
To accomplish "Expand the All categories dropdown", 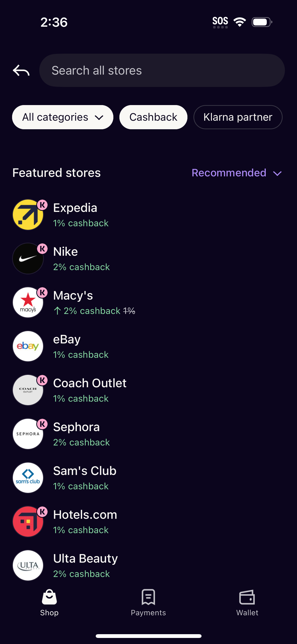I will 63,117.
